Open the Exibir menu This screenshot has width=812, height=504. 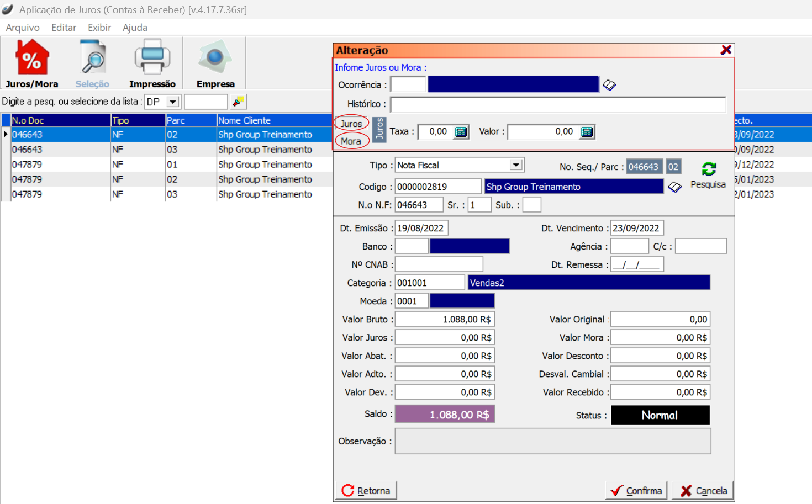99,28
